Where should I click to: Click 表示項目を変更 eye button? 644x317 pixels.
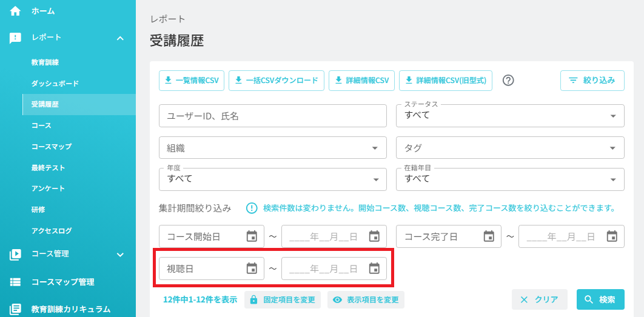(x=366, y=299)
